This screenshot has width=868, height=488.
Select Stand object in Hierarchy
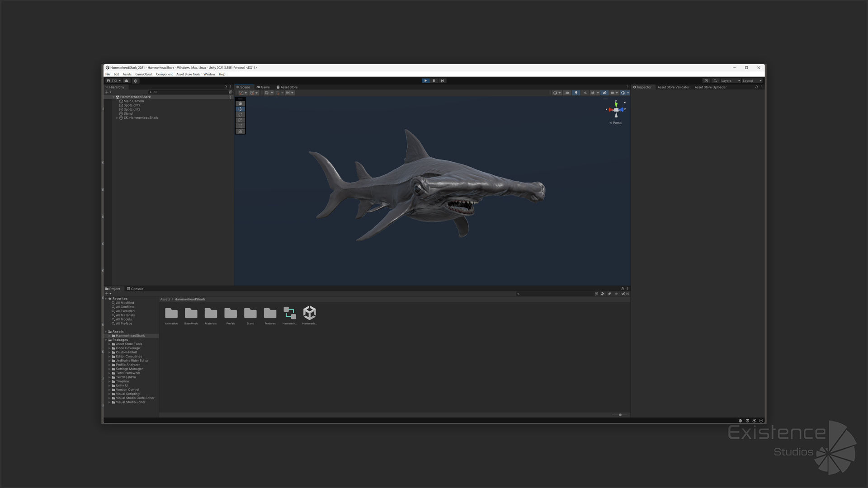(x=128, y=114)
